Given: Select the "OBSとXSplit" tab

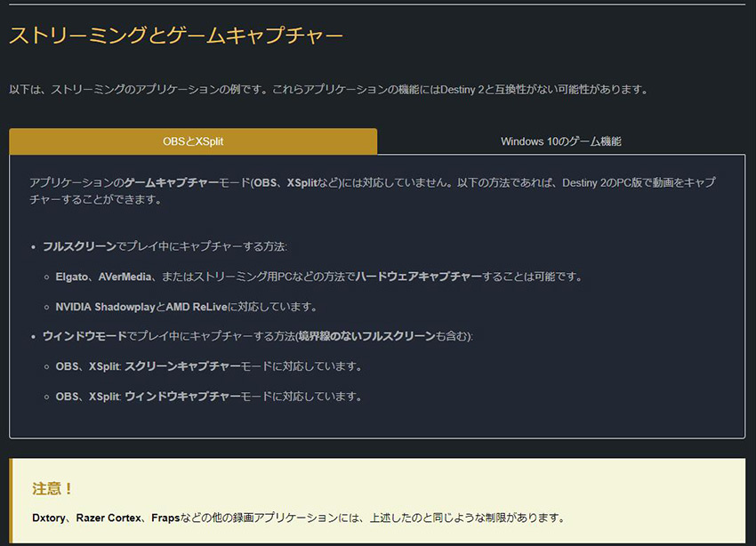Looking at the screenshot, I should 193,141.
